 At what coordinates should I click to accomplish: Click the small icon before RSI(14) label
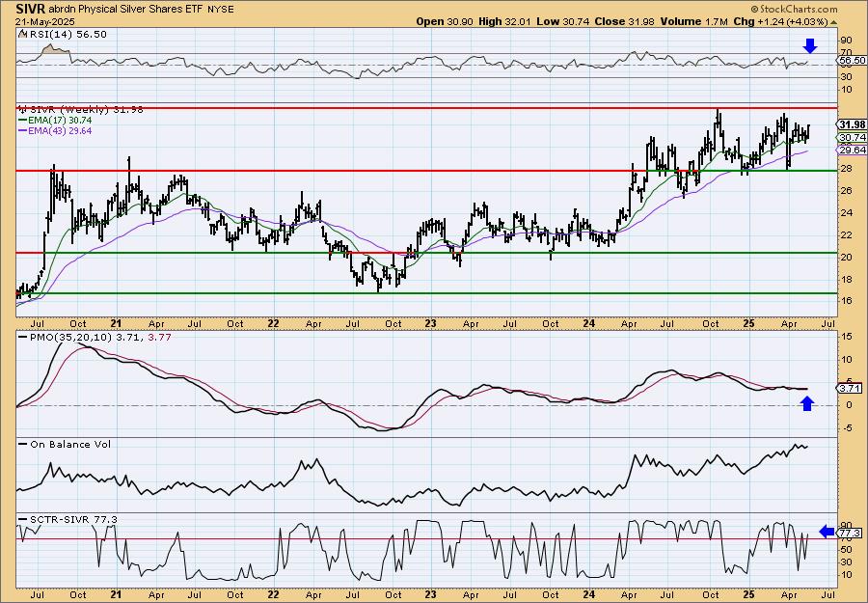(22, 34)
